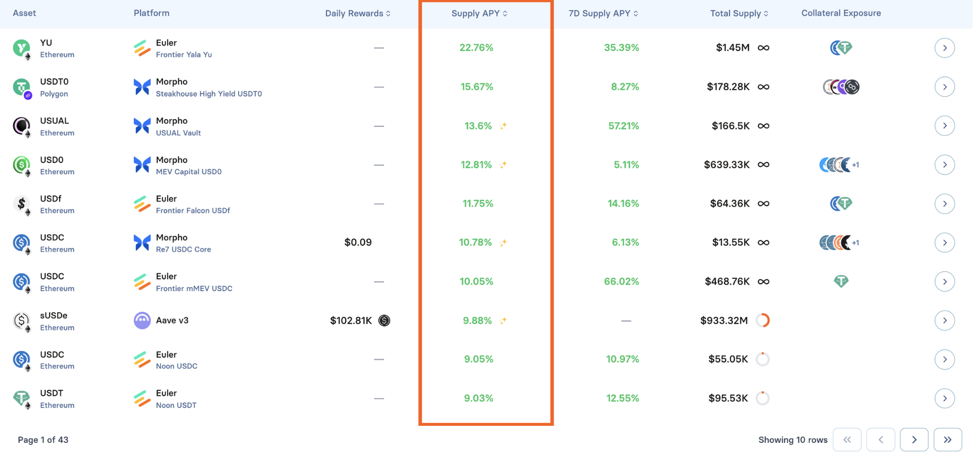Screen dimensions: 980x460
Task: Click the Euler logo for Frontier Yala Yu
Action: [142, 48]
